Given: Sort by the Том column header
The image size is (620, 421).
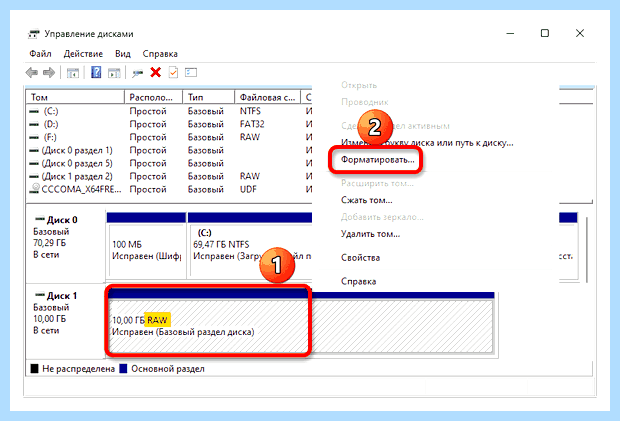Looking at the screenshot, I should [x=75, y=97].
